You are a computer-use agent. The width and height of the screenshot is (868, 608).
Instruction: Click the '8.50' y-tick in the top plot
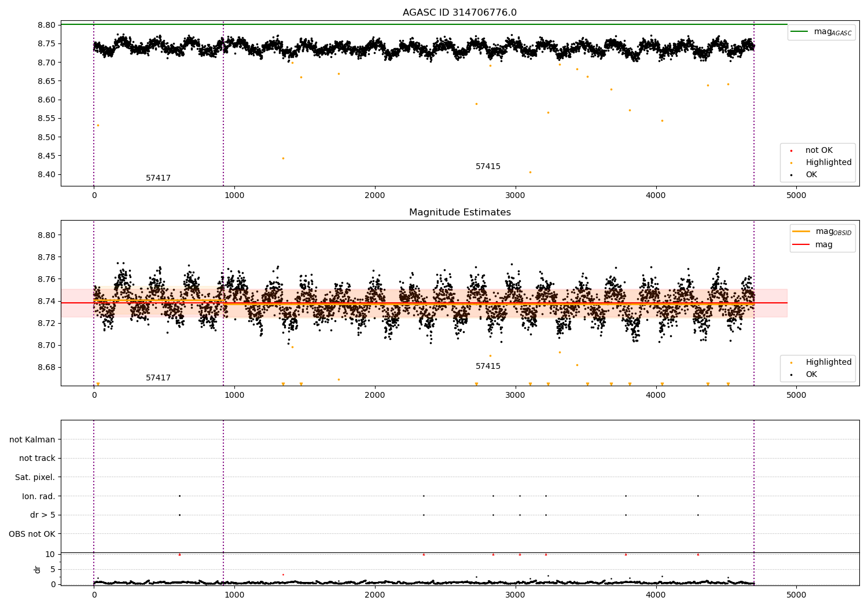47,137
